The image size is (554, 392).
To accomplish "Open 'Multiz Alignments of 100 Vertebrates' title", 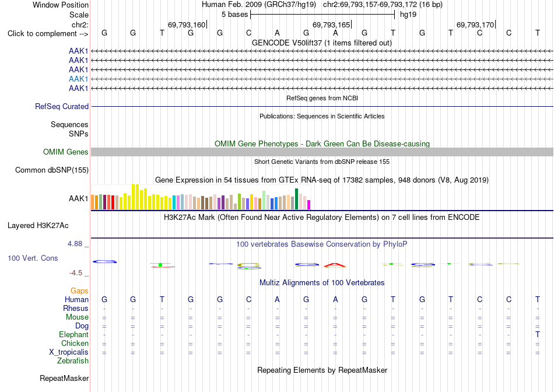I will tap(322, 282).
